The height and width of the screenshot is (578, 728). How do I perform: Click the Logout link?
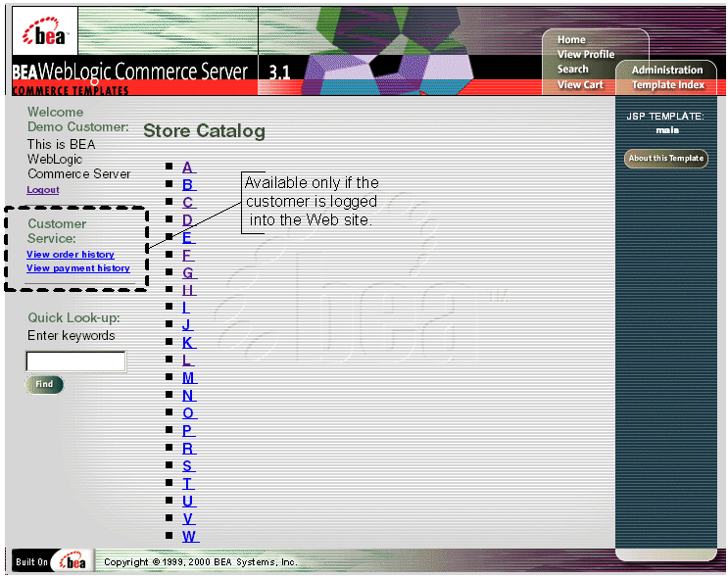(x=43, y=190)
